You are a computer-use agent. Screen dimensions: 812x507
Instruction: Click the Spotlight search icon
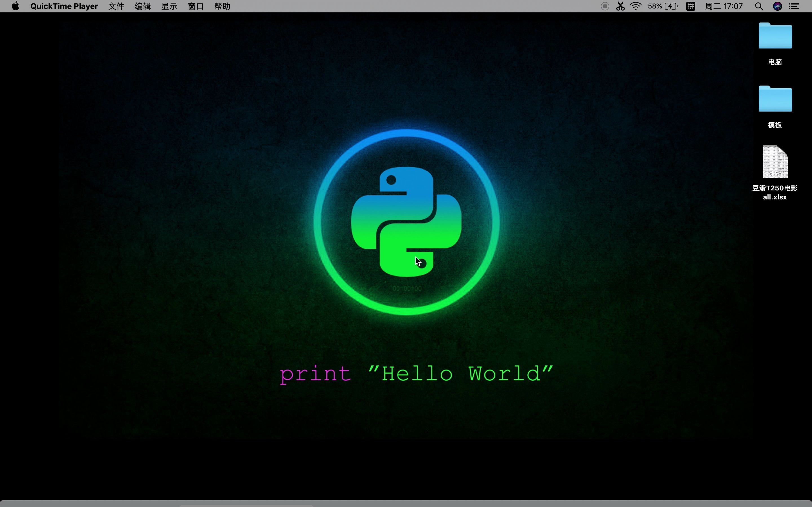click(759, 6)
